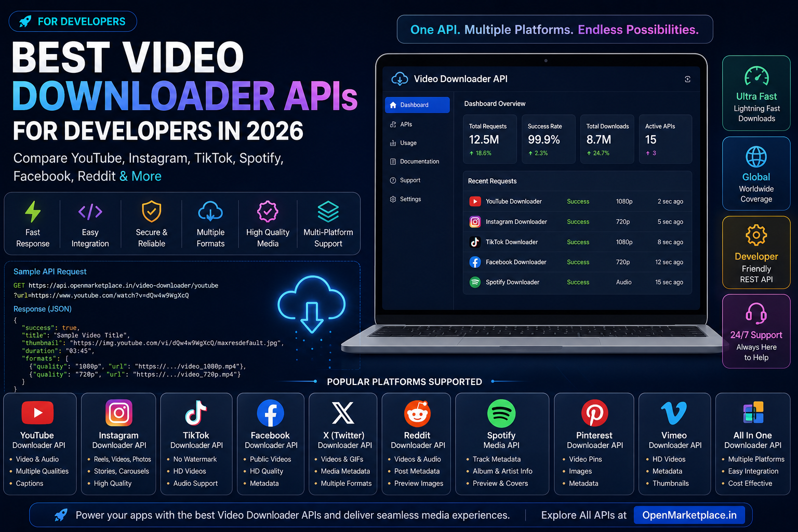Click the Ultra Fast speedometer icon
Viewport: 798px width, 532px height.
(756, 76)
